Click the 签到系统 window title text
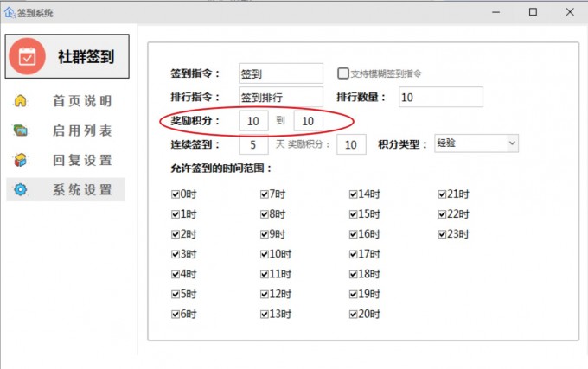The image size is (588, 369). point(35,13)
